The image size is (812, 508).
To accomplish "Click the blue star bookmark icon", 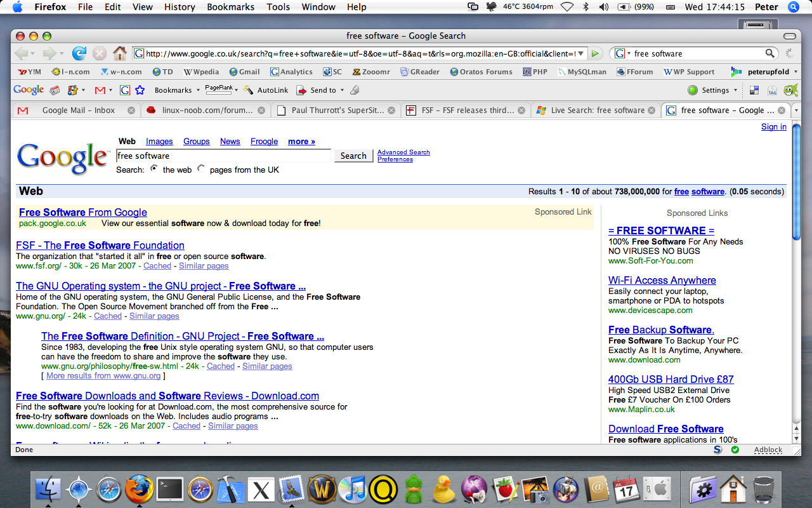I will coord(140,90).
